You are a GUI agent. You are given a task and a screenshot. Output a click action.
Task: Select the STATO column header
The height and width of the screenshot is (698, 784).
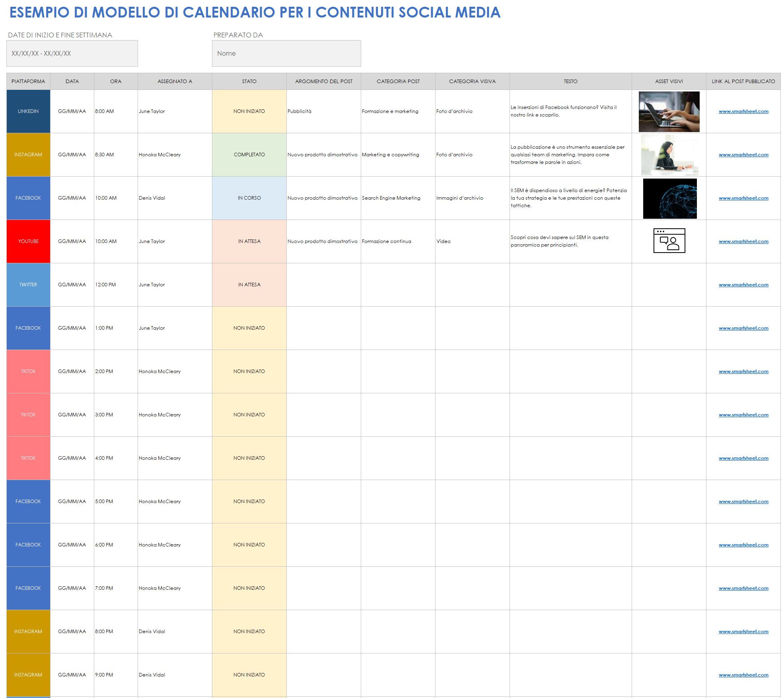pyautogui.click(x=249, y=81)
